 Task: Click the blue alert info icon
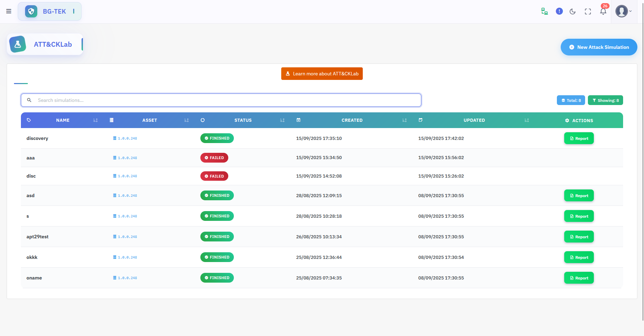point(559,12)
